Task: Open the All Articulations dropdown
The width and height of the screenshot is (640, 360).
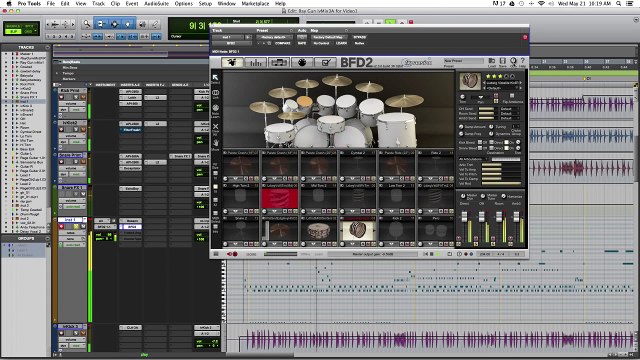Action: click(473, 159)
